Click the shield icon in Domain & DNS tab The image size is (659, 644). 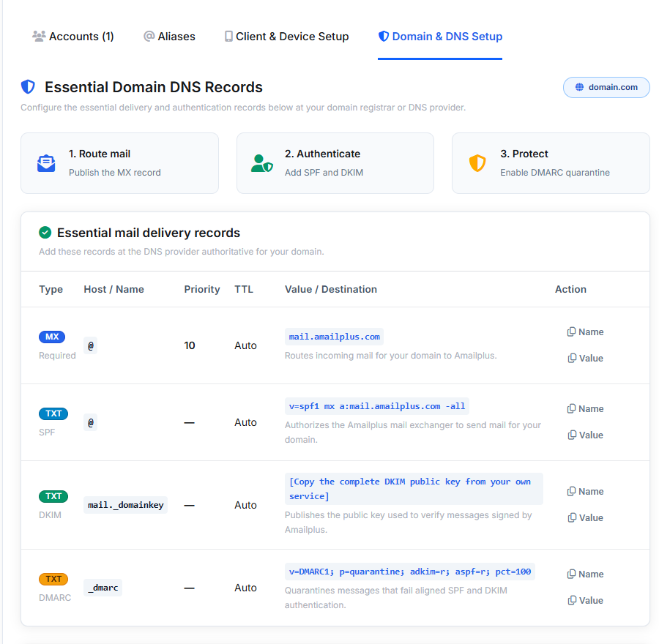coord(383,37)
